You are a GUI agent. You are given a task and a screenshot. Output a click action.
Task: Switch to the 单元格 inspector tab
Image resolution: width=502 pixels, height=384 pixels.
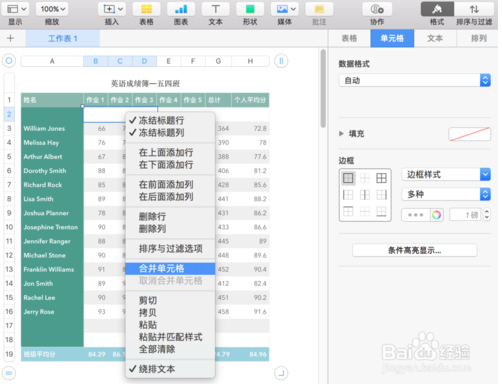tap(392, 38)
